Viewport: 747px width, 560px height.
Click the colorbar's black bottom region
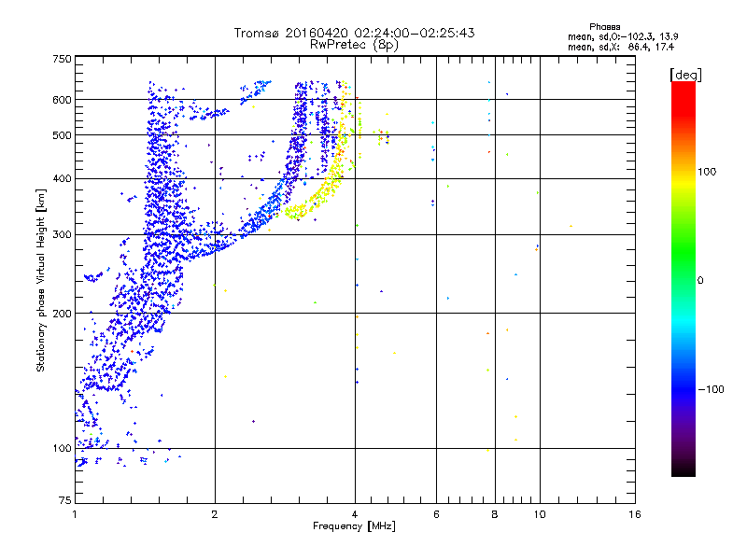(684, 469)
